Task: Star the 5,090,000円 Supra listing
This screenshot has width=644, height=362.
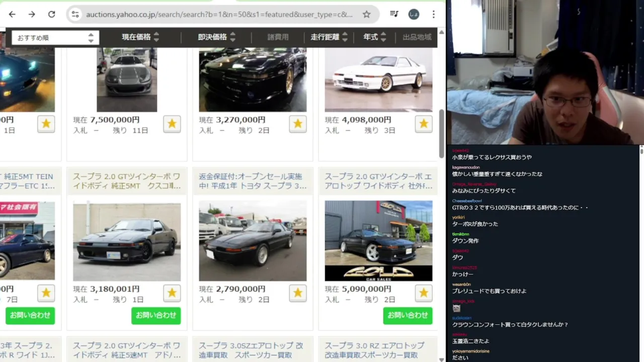Action: pyautogui.click(x=424, y=293)
